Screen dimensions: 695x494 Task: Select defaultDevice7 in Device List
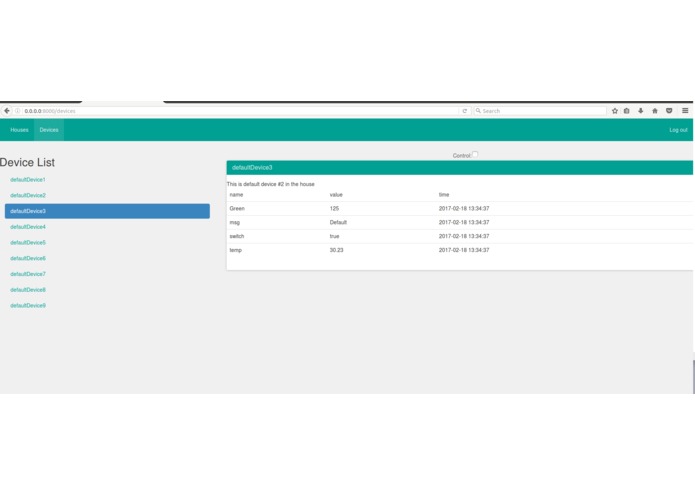pyautogui.click(x=27, y=274)
